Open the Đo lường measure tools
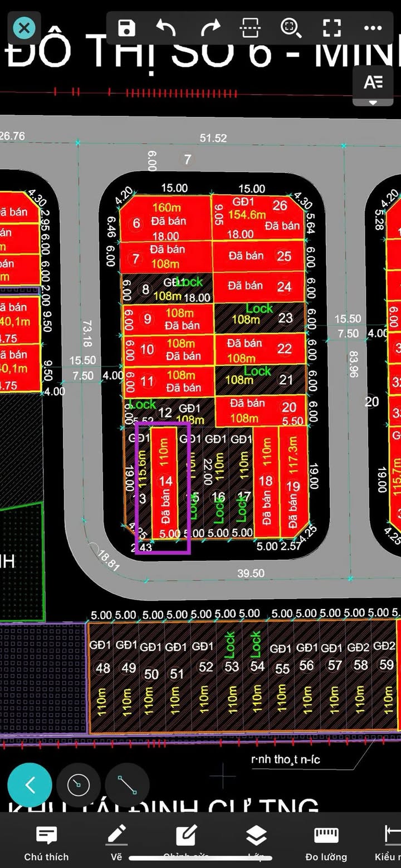Viewport: 401px width, 868px height. (x=326, y=843)
